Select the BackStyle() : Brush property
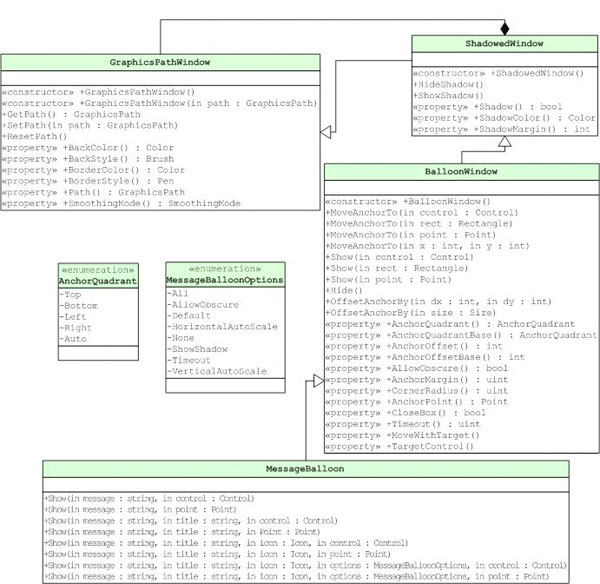The image size is (600, 584). tap(88, 159)
